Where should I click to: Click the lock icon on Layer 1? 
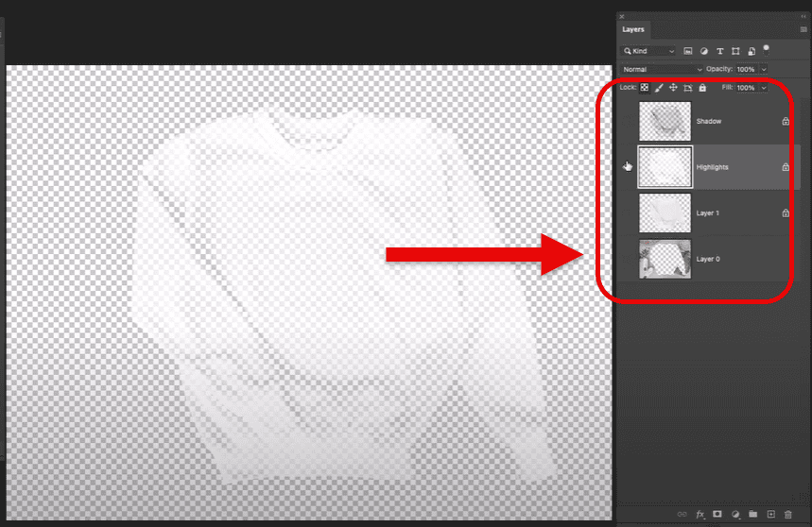pos(786,212)
